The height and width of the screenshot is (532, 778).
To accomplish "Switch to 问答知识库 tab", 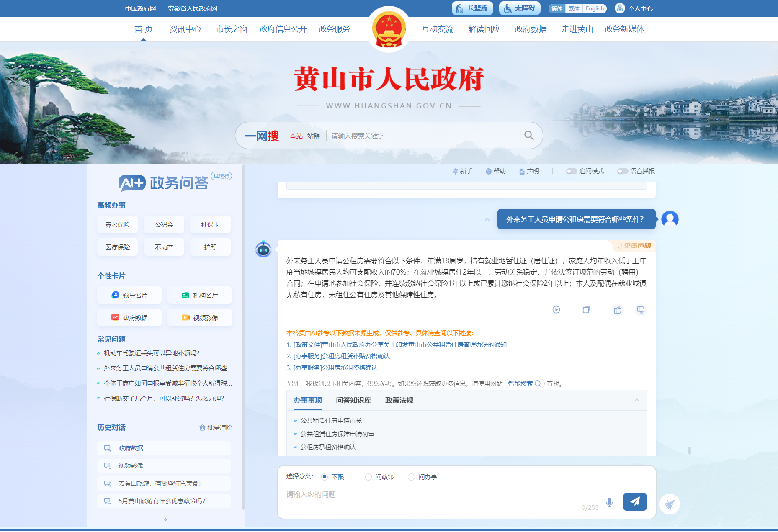I will click(354, 400).
